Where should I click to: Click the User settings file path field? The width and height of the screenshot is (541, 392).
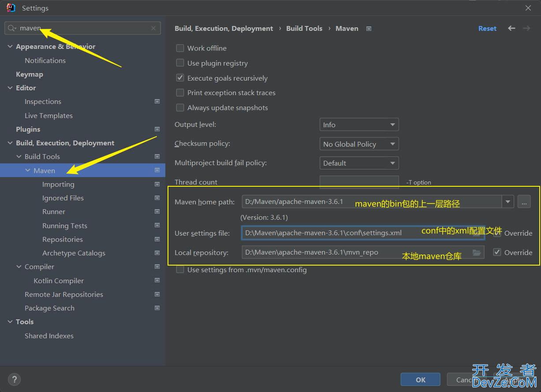point(363,233)
